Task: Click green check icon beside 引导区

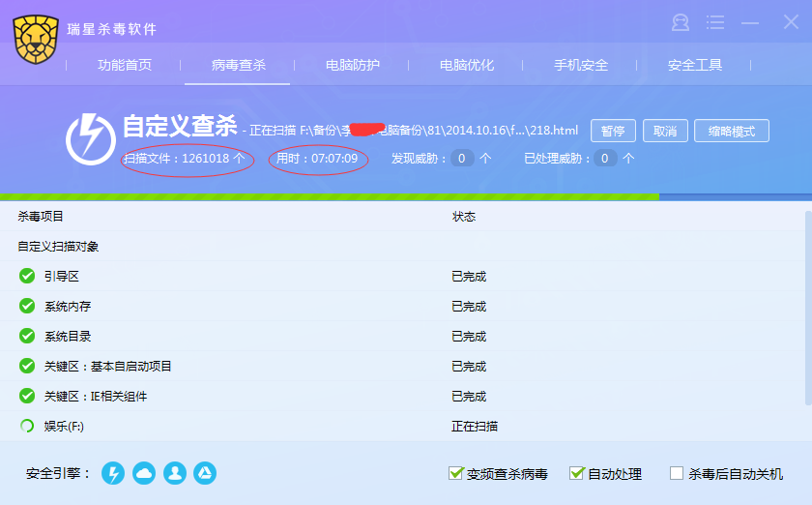Action: tap(27, 276)
